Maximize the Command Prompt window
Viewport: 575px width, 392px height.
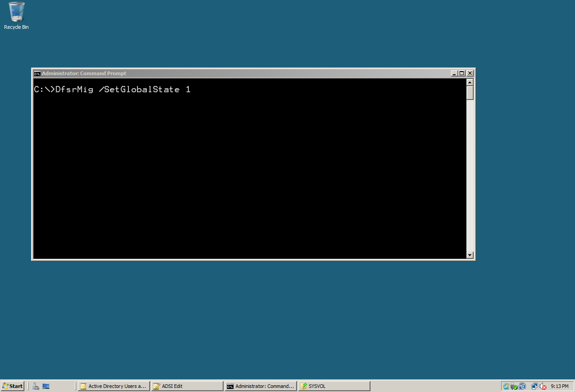[x=461, y=73]
